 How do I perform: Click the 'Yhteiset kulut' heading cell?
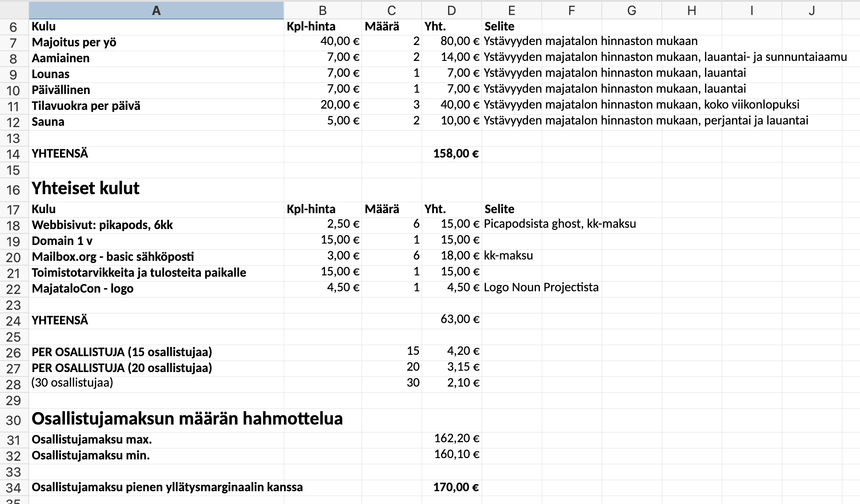pyautogui.click(x=86, y=189)
